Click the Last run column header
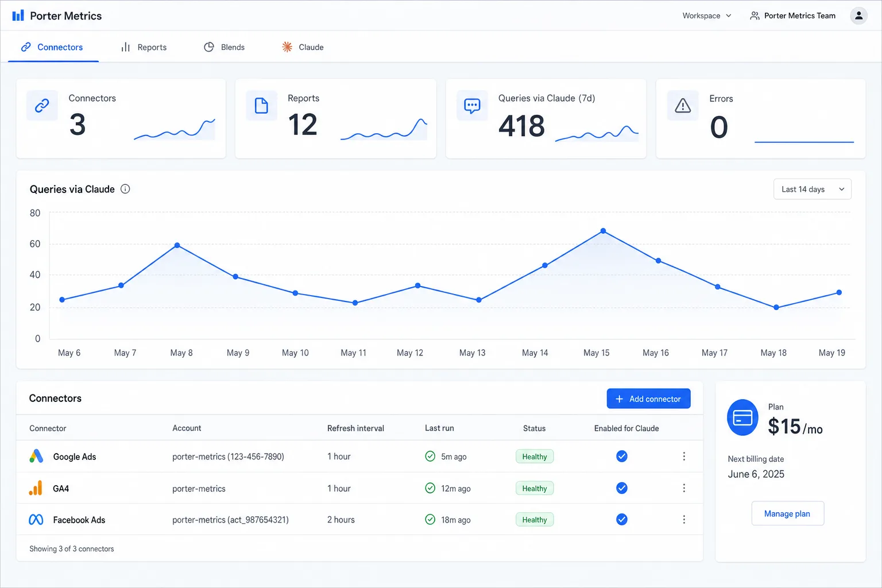The height and width of the screenshot is (588, 882). click(x=439, y=428)
